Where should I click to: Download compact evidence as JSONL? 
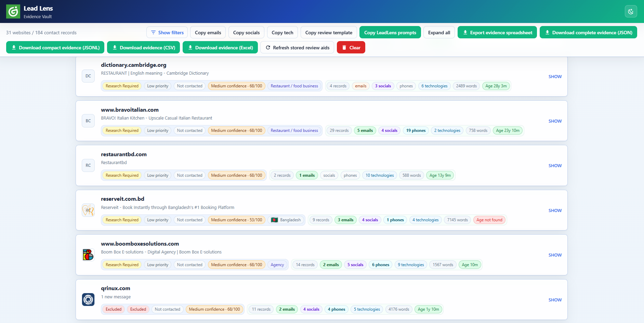tap(55, 48)
